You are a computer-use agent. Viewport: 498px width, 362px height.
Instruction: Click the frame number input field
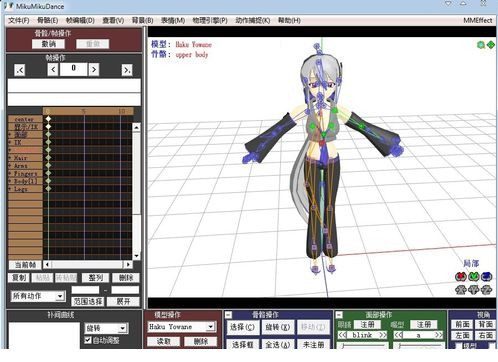(74, 69)
